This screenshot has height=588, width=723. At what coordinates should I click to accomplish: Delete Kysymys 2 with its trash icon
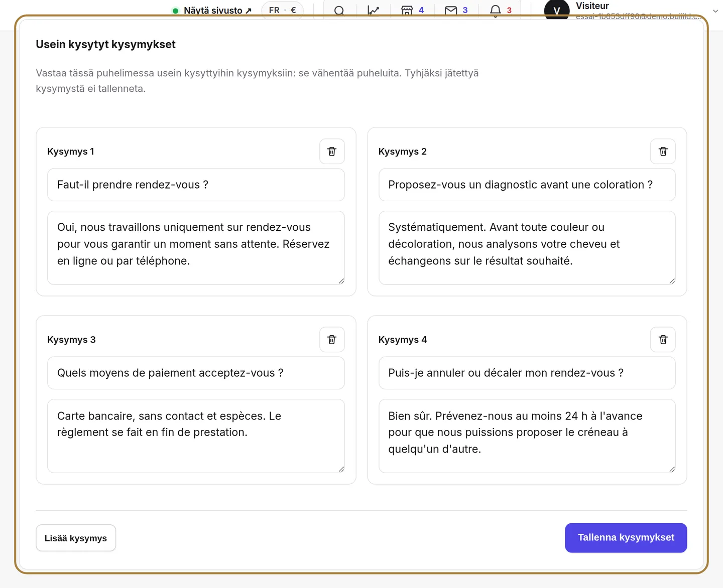663,152
